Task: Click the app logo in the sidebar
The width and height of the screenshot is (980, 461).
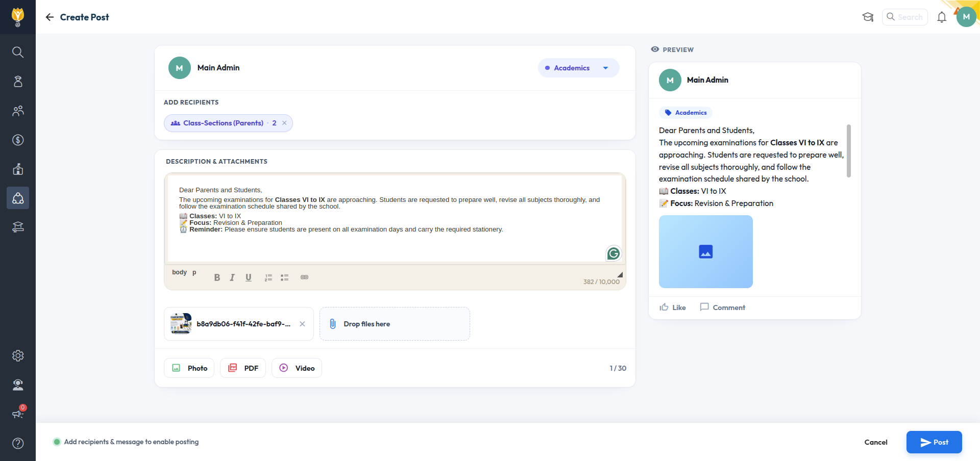Action: (x=18, y=17)
